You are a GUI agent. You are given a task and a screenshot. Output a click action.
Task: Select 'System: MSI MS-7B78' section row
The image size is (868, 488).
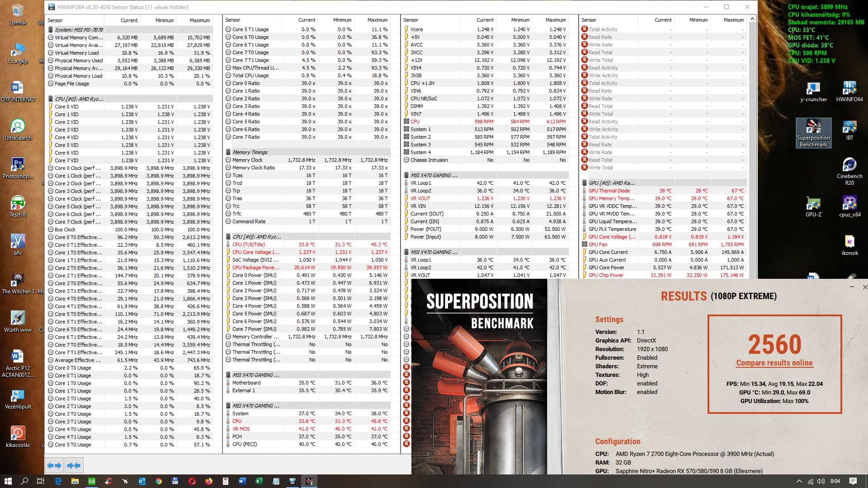pyautogui.click(x=129, y=30)
